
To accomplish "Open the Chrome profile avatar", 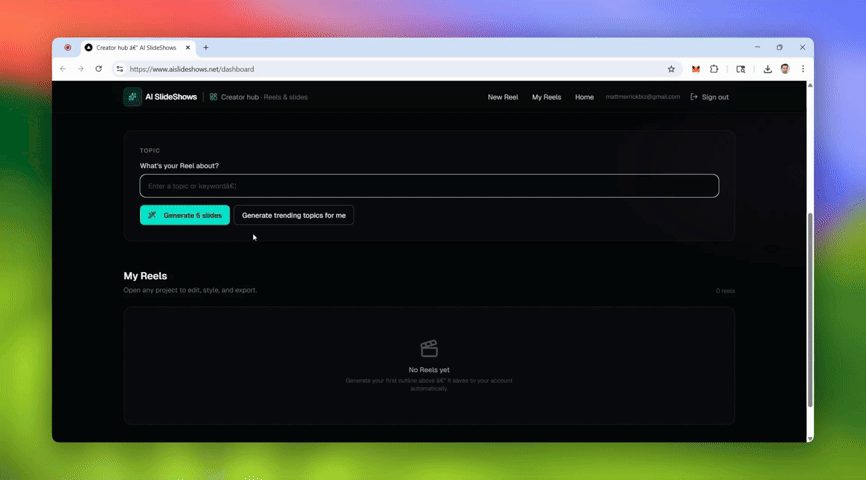I will click(x=785, y=69).
